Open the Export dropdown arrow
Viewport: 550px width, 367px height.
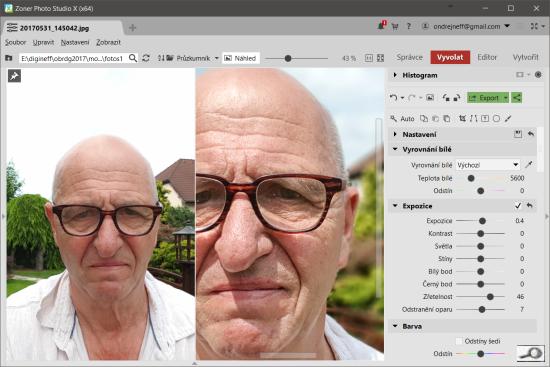(505, 98)
